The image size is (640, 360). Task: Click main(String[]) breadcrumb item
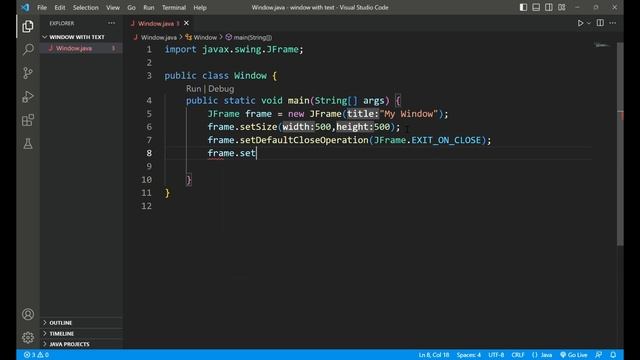[252, 38]
